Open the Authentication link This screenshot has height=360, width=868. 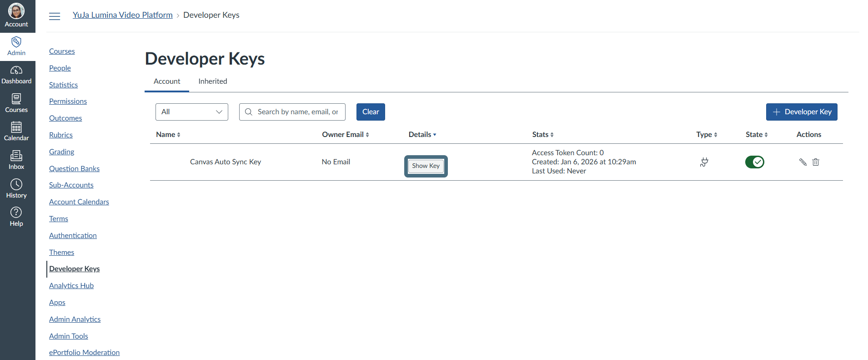point(73,236)
